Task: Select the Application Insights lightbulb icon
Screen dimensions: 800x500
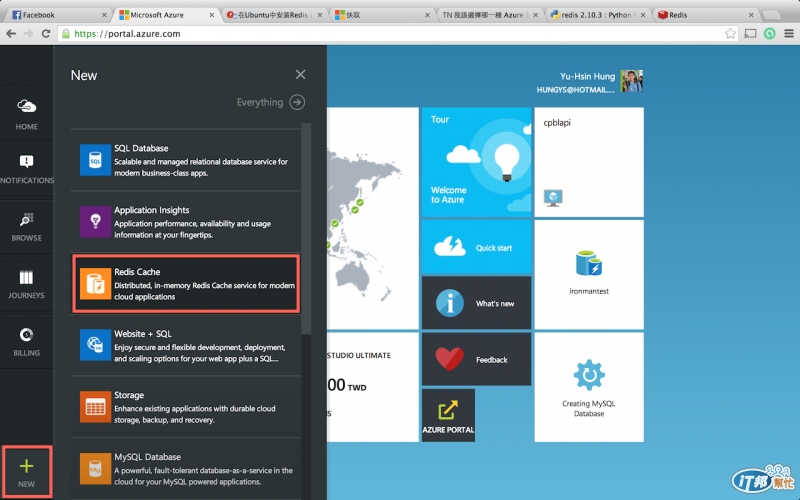Action: 95,221
